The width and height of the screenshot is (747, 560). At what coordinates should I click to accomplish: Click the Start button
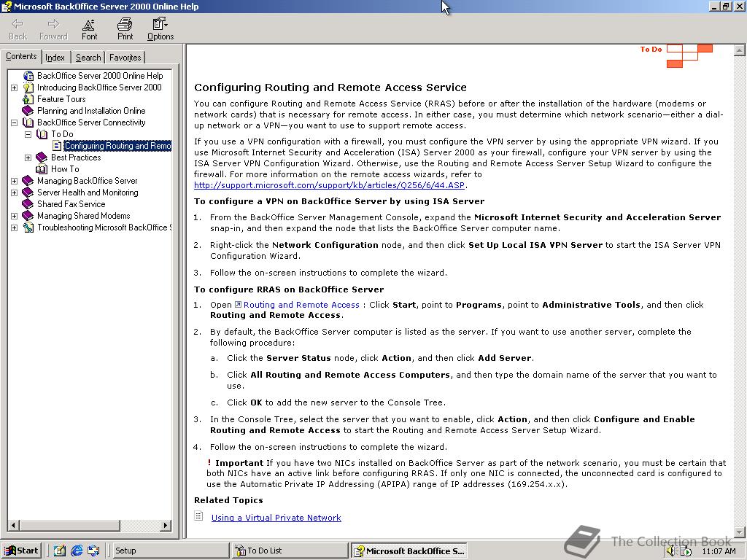tap(22, 551)
